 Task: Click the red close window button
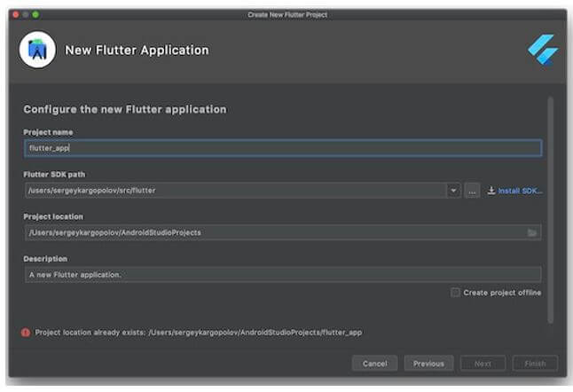(15, 14)
